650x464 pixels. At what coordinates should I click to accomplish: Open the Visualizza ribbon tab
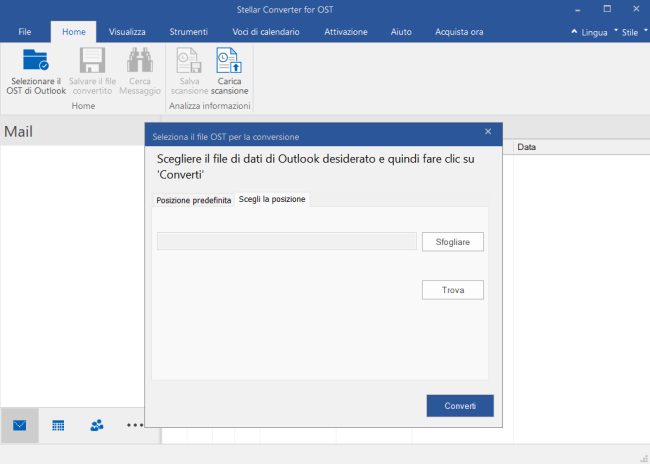coord(127,32)
